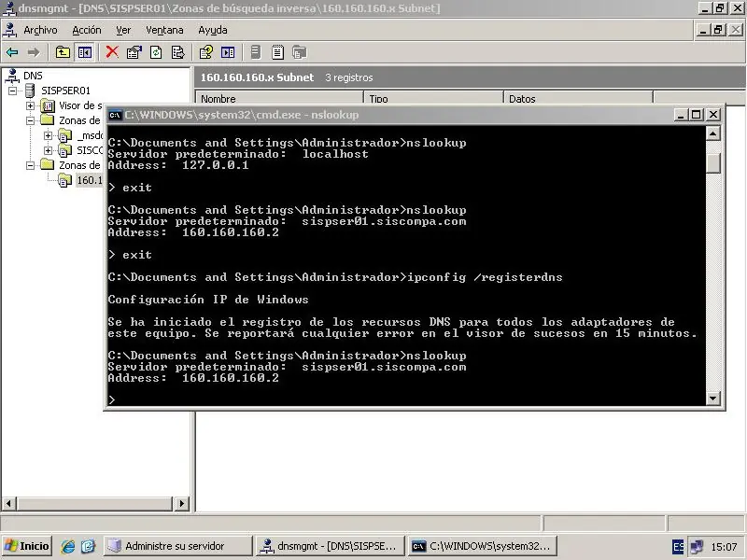The height and width of the screenshot is (560, 747).
Task: Click cmd window scrollbar up arrow
Action: point(712,133)
